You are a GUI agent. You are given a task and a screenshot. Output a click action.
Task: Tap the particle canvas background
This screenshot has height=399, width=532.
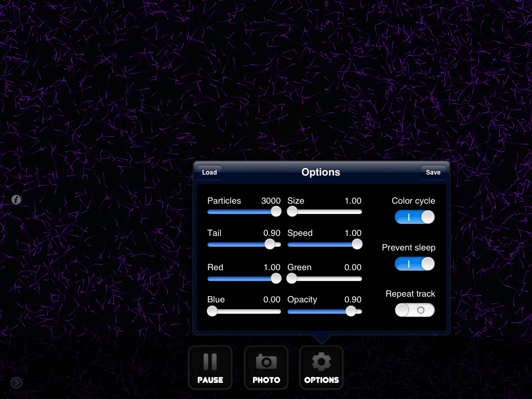pyautogui.click(x=104, y=104)
